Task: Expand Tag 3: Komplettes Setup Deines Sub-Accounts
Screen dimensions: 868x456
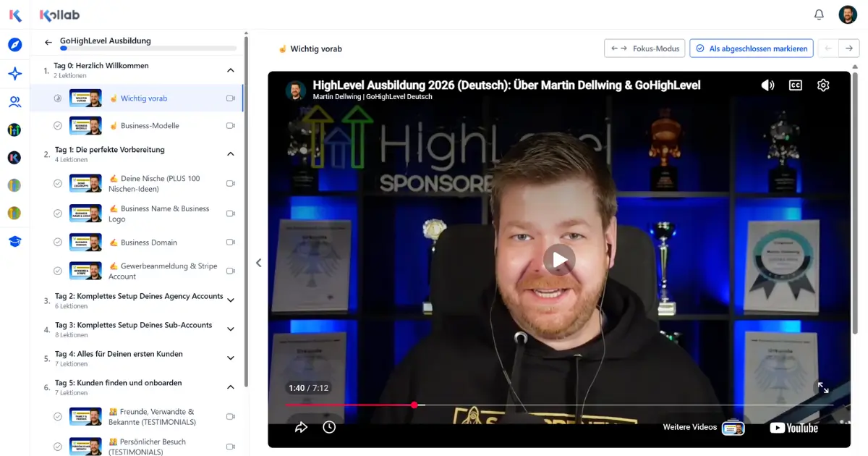Action: 231,329
